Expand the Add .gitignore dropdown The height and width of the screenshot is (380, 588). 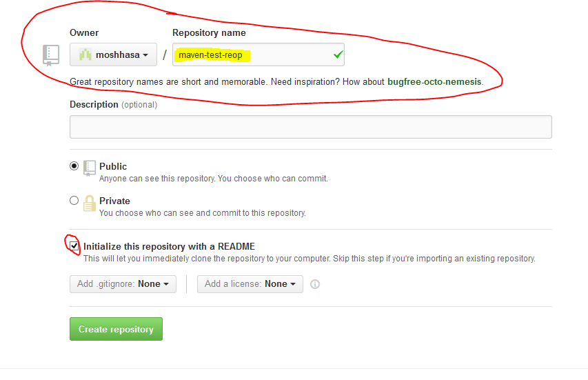123,284
